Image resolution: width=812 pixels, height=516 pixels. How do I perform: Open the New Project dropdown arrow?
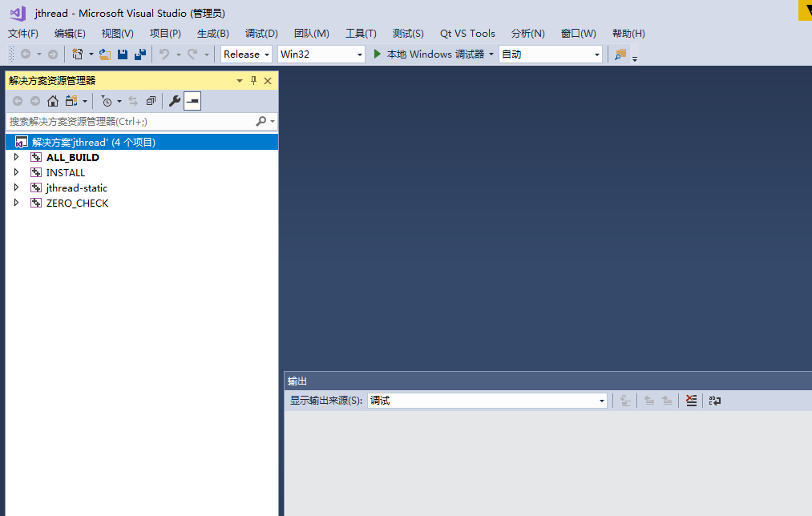pos(91,54)
